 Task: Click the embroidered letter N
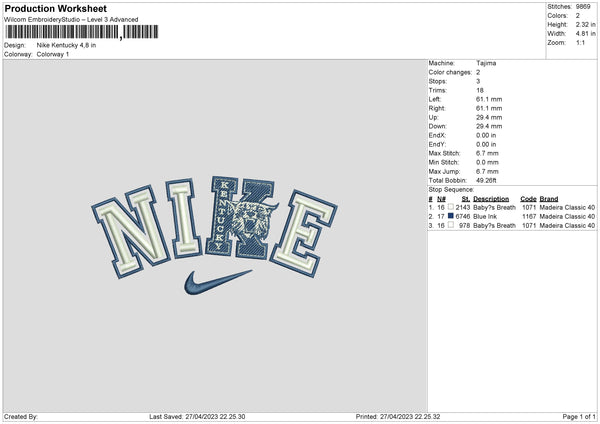click(x=131, y=232)
